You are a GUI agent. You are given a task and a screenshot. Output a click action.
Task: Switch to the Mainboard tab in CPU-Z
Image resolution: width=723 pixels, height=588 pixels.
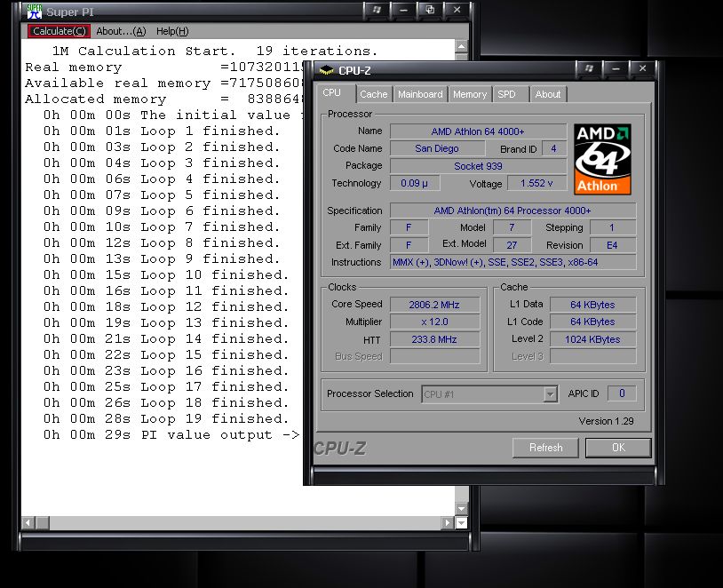click(420, 94)
